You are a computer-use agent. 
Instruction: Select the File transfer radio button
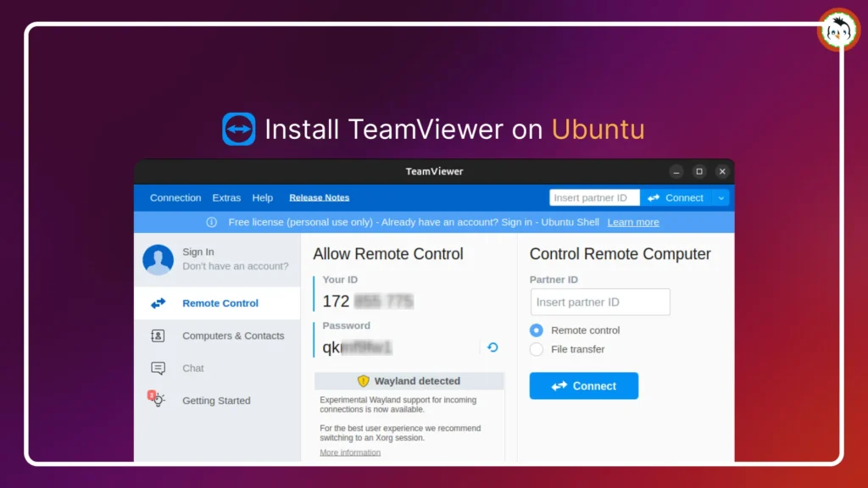click(x=537, y=349)
